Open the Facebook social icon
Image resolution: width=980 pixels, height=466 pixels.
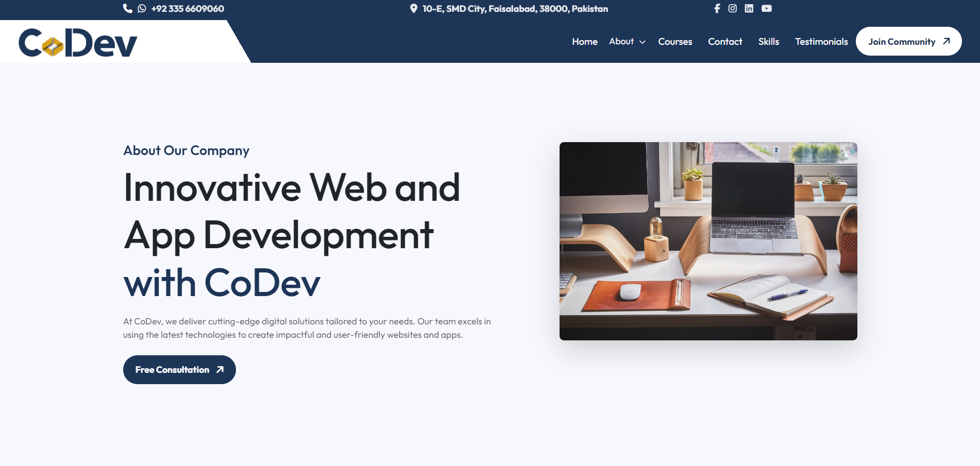pos(717,8)
